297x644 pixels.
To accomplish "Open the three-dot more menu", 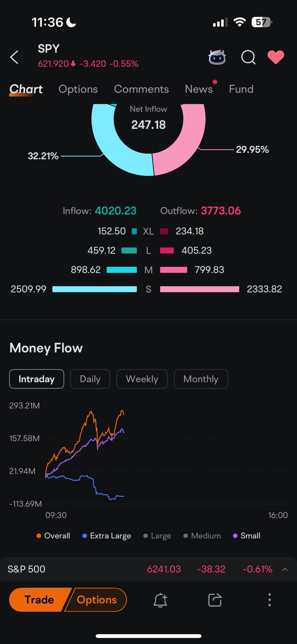I will [x=270, y=600].
